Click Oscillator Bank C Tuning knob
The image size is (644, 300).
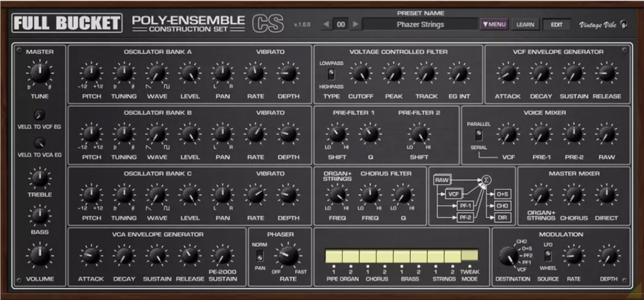coord(124,195)
